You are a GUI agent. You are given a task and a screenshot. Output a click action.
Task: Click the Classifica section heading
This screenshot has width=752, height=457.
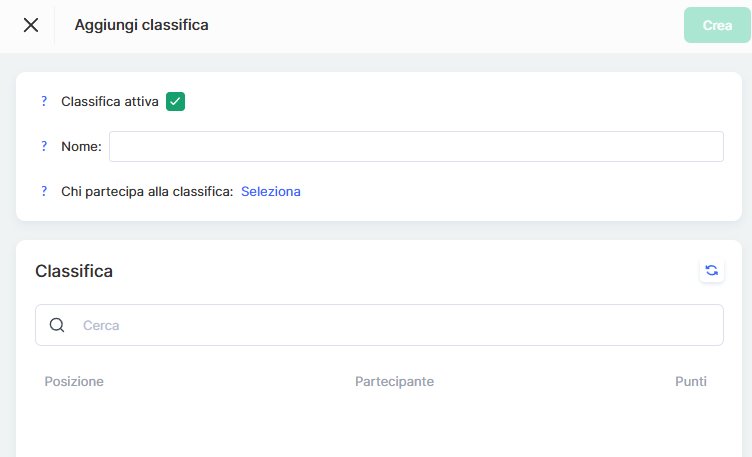(74, 271)
